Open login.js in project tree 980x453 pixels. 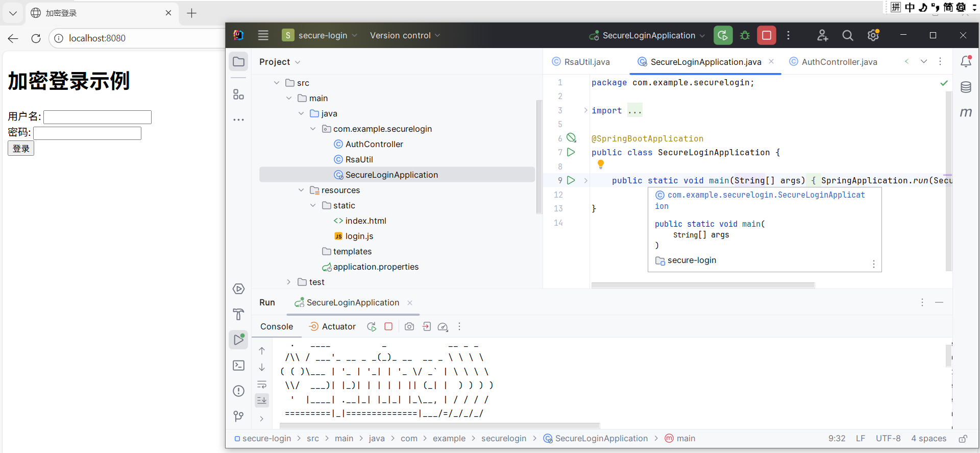pyautogui.click(x=354, y=236)
